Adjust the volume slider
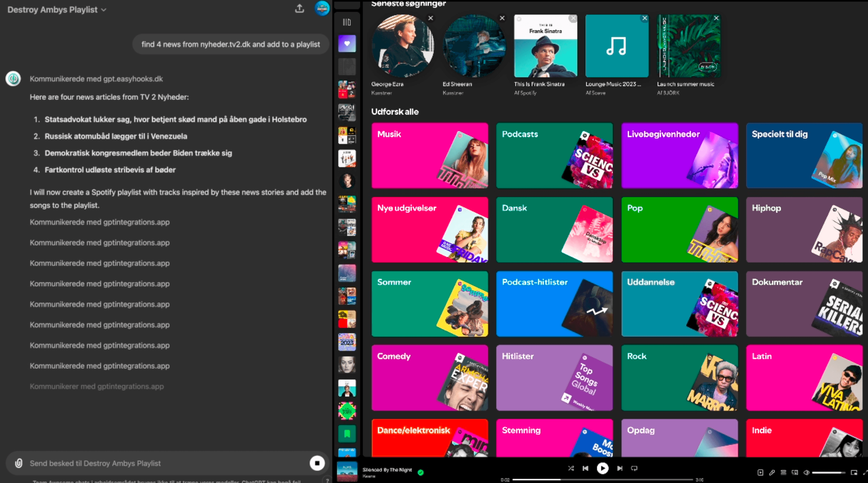Image resolution: width=868 pixels, height=483 pixels. click(828, 473)
